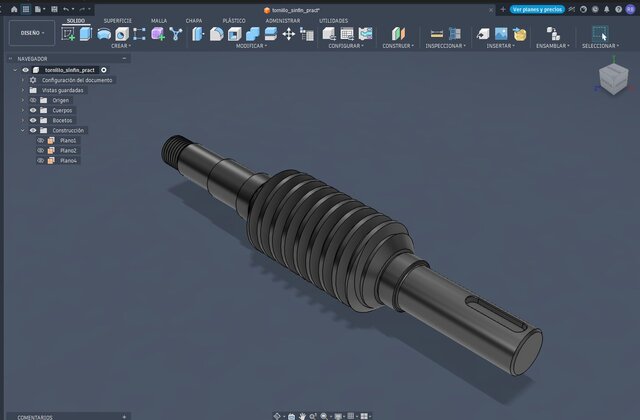The image size is (640, 420).
Task: Switch to the PLÁSTICO tab
Action: (x=234, y=21)
